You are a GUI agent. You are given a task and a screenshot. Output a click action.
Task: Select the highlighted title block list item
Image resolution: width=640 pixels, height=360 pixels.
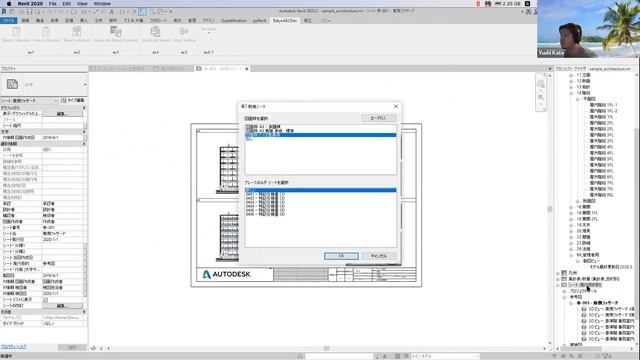320,135
